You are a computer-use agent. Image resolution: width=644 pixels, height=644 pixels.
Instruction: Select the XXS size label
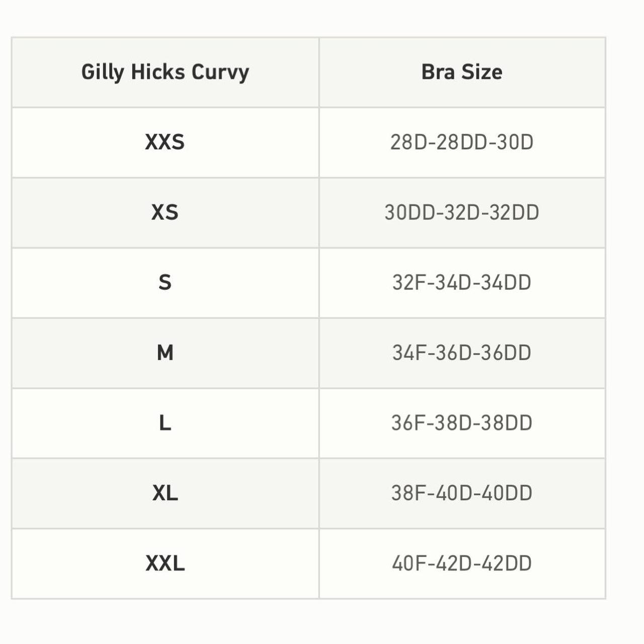tap(165, 142)
